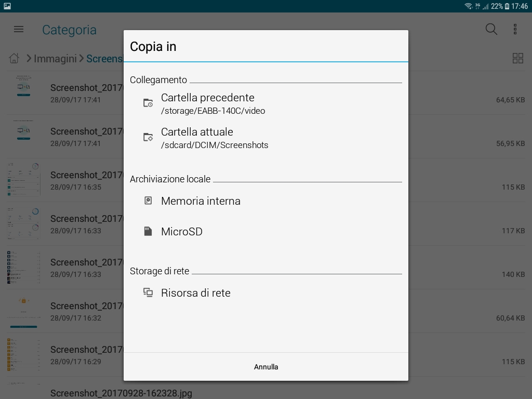Open the hamburger navigation menu
Viewport: 532px width, 399px height.
pyautogui.click(x=19, y=30)
